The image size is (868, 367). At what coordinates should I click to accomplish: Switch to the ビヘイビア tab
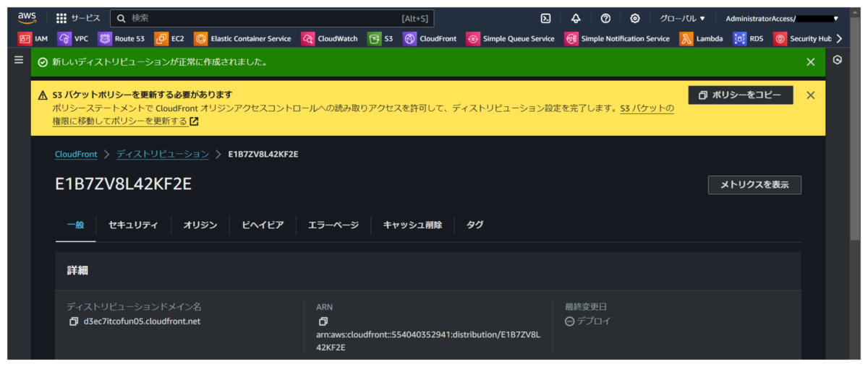[x=263, y=225]
